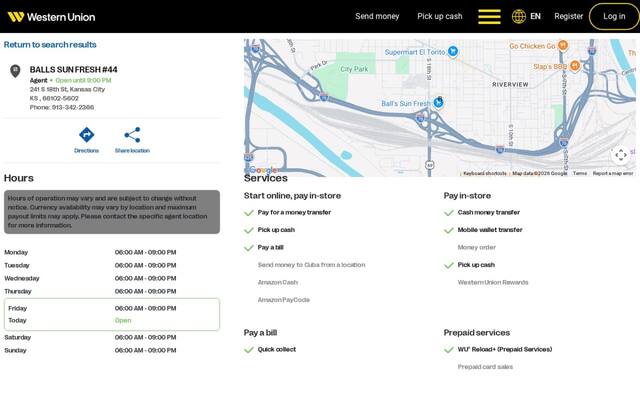Click the Open until 9:00 PM status
This screenshot has width=640, height=400.
click(83, 80)
